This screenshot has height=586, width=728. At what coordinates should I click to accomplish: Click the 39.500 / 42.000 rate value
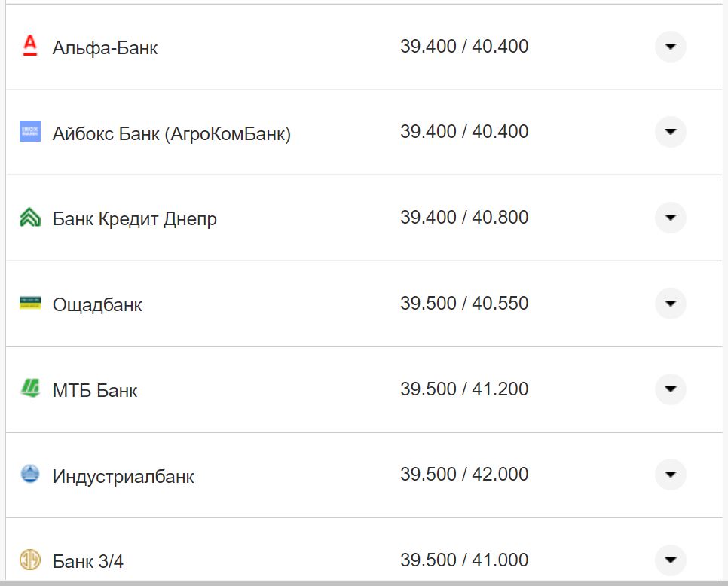(465, 475)
